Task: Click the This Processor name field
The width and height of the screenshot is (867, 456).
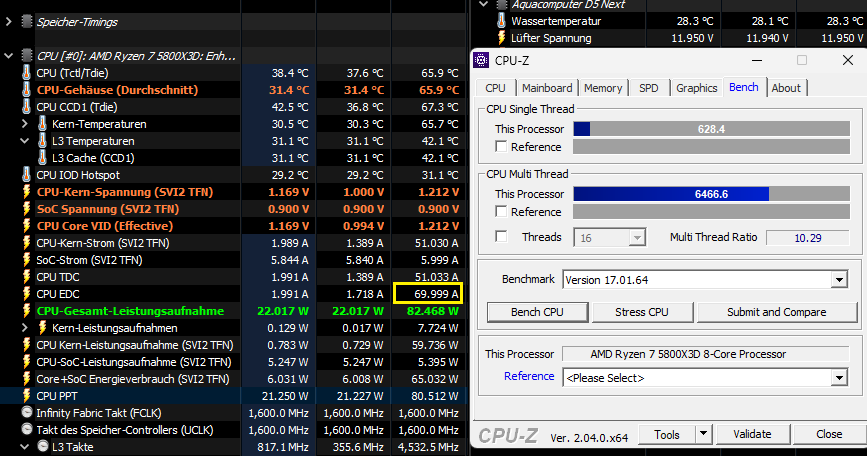Action: point(706,354)
